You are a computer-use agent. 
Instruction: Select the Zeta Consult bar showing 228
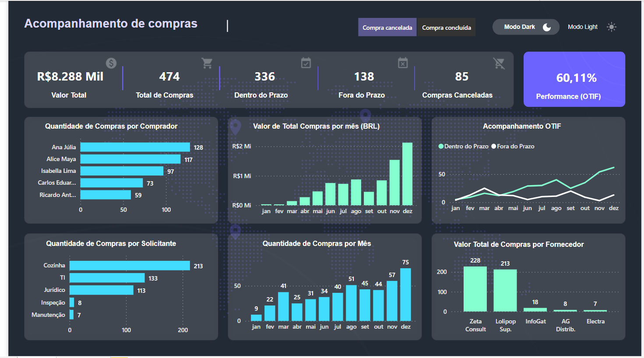pos(475,289)
